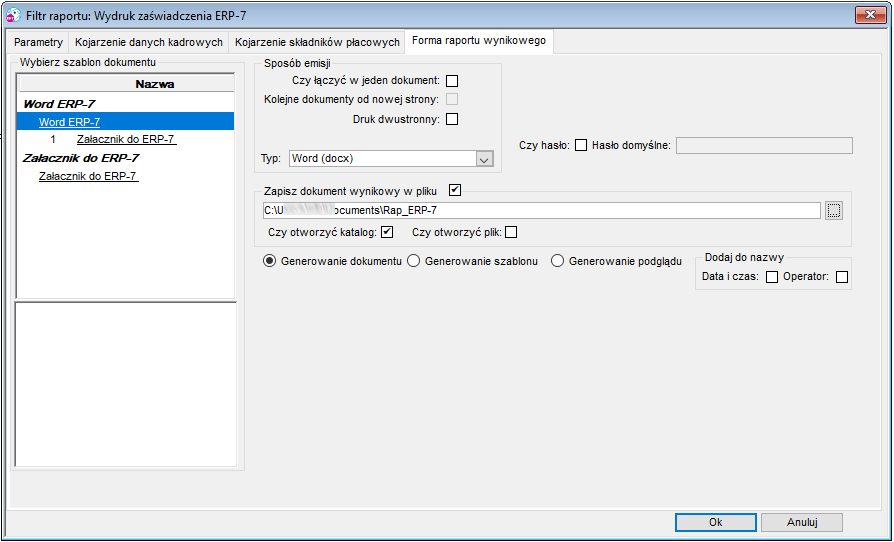Click bold Załacznik do ERP-7 group header

click(81, 158)
